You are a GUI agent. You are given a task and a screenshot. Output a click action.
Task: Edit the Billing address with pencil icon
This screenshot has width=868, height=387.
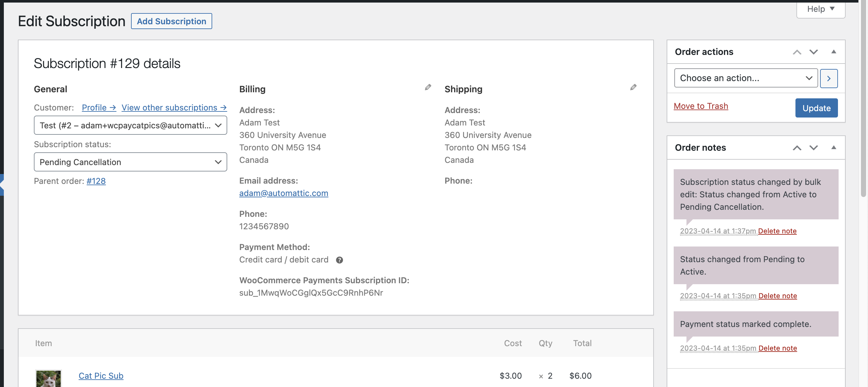tap(428, 87)
